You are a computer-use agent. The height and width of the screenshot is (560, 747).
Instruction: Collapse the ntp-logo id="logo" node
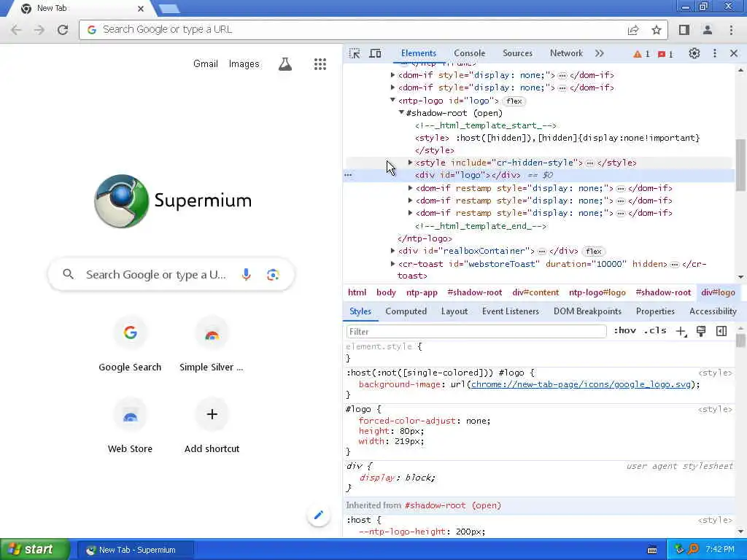point(392,100)
